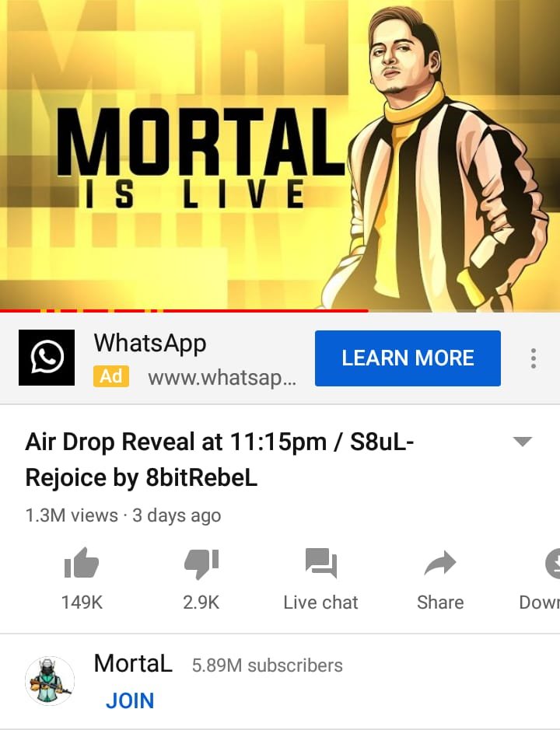The width and height of the screenshot is (560, 730).
Task: Tap the video title Air Drop Reveal
Action: click(219, 459)
